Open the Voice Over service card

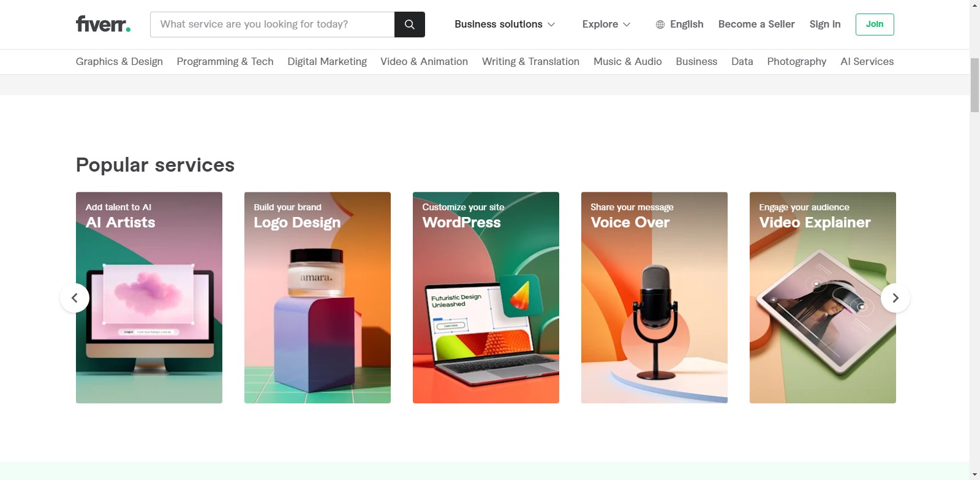pyautogui.click(x=654, y=298)
